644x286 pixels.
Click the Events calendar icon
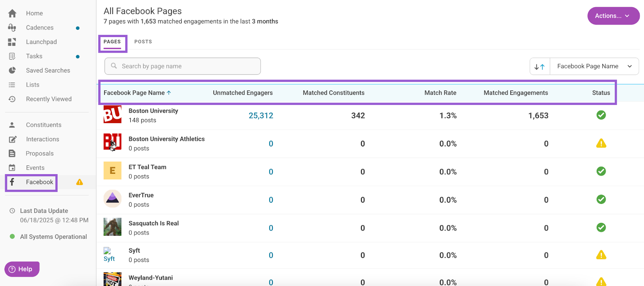tap(12, 168)
